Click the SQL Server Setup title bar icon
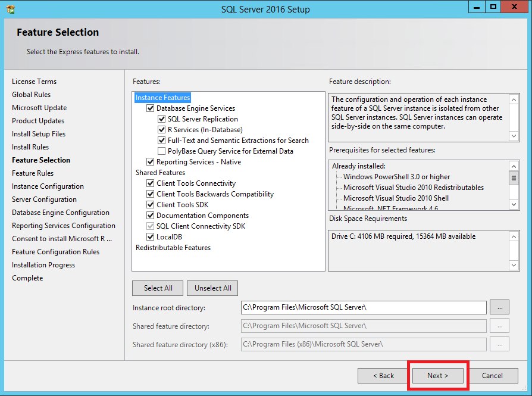 (x=10, y=9)
